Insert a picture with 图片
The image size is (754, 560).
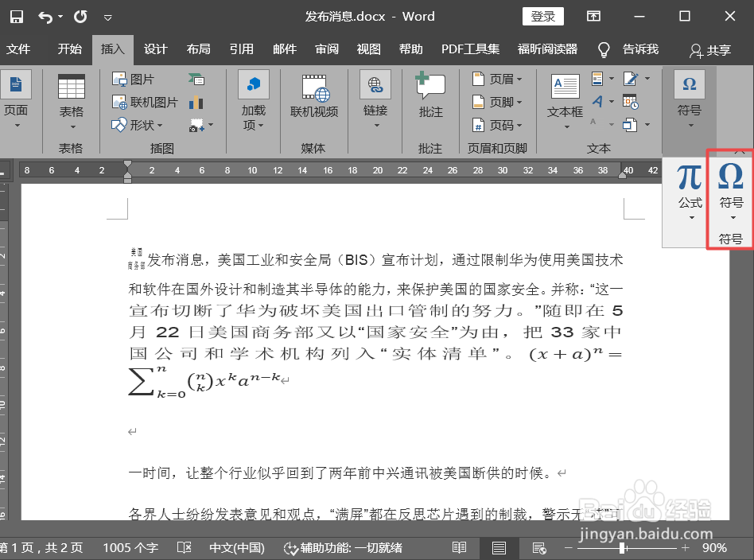tap(133, 79)
